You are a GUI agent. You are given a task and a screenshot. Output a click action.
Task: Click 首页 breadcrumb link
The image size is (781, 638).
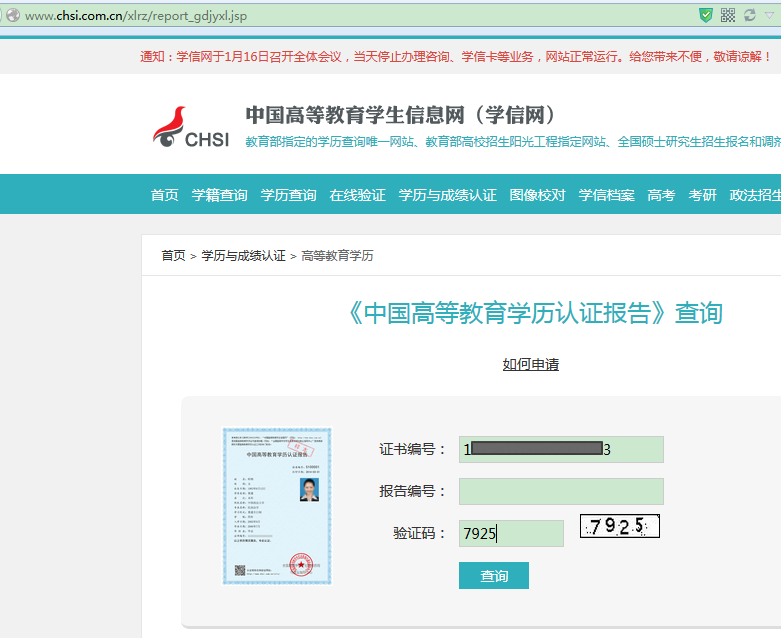[x=173, y=255]
